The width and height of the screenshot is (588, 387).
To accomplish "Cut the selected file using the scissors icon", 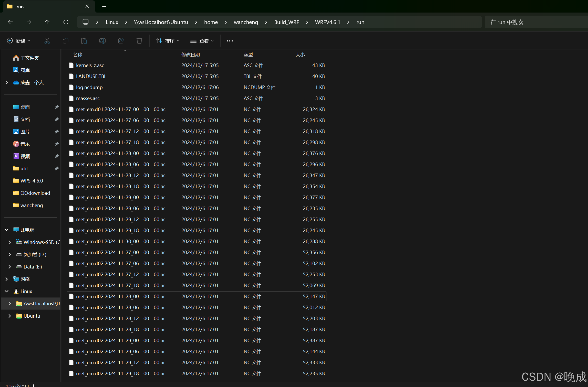I will click(x=47, y=40).
